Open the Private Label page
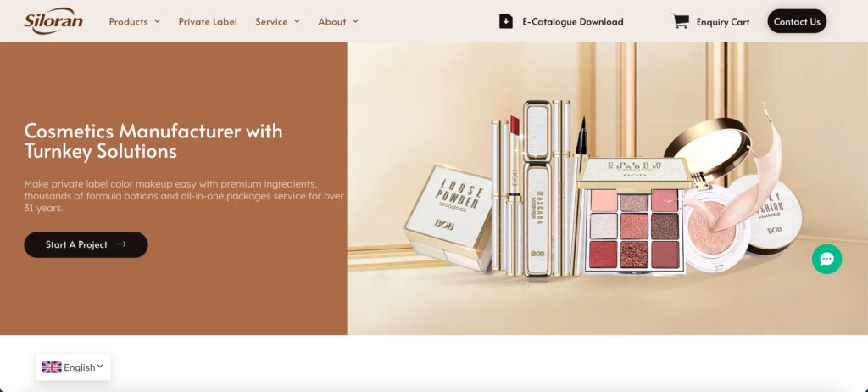The width and height of the screenshot is (868, 392). pyautogui.click(x=208, y=21)
